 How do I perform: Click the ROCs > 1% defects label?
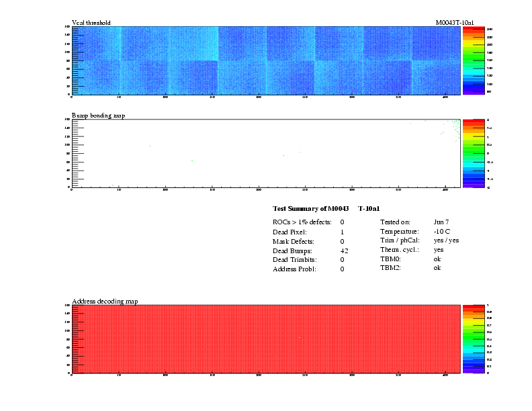(x=302, y=222)
